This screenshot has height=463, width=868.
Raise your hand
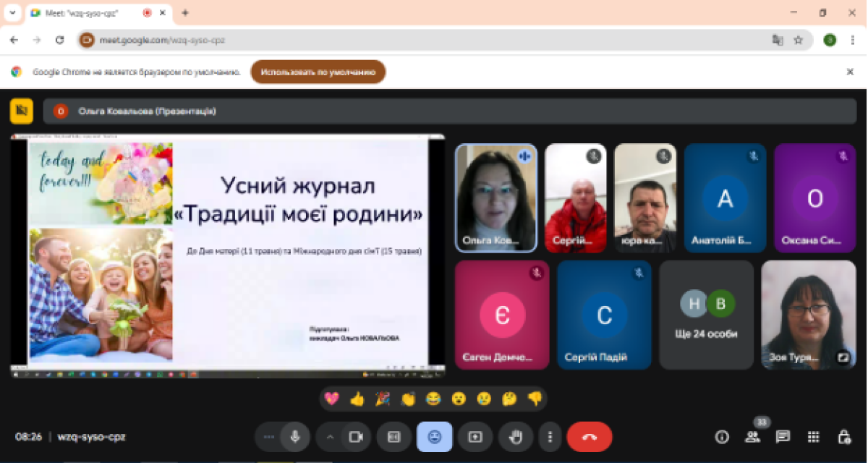tap(516, 437)
